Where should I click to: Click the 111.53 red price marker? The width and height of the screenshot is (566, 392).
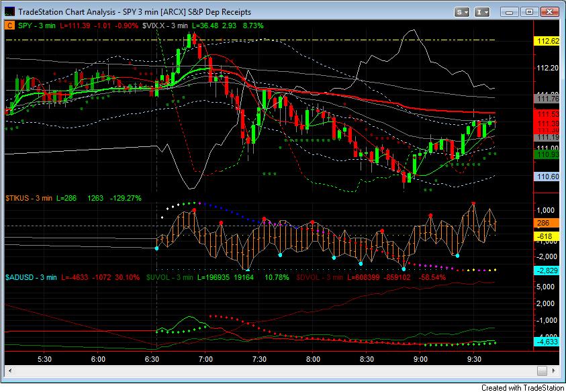coord(548,114)
